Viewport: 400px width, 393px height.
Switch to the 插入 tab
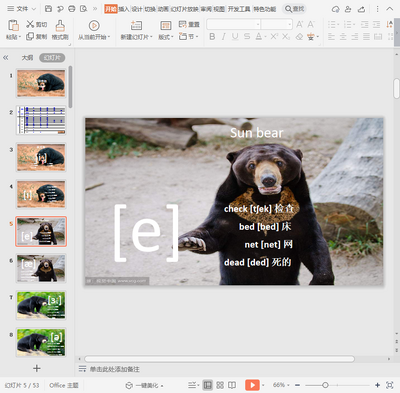124,9
